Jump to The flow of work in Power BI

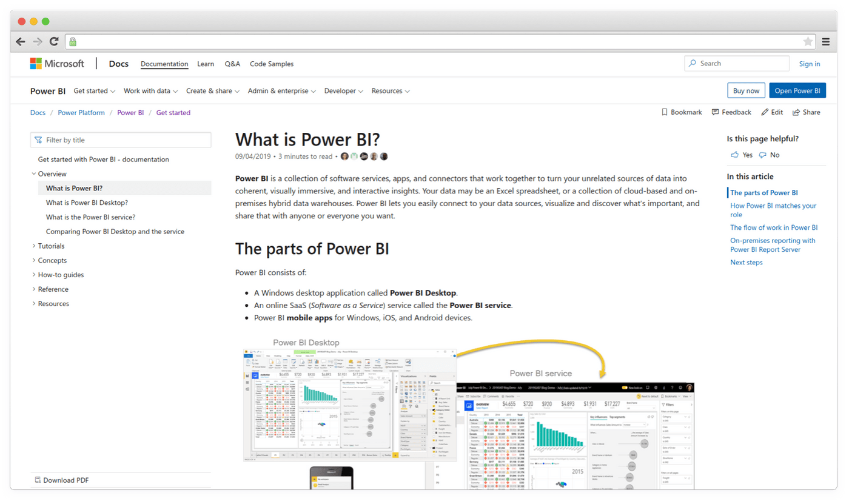click(774, 228)
